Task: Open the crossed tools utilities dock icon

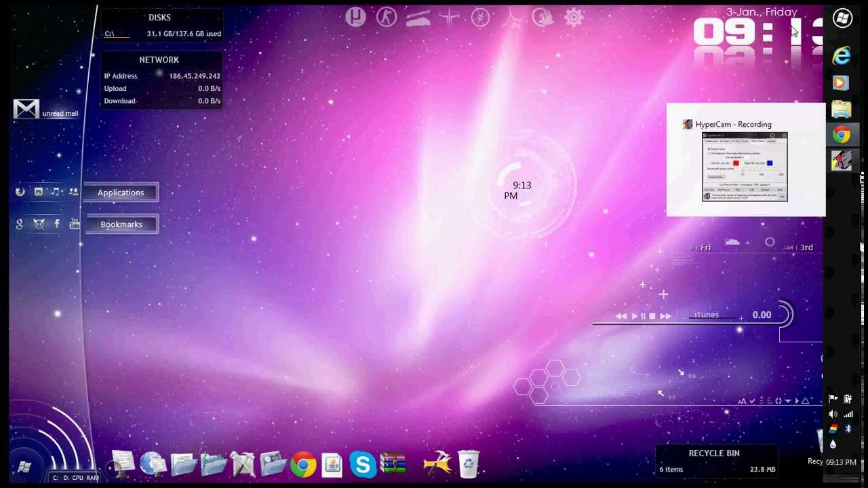Action: tap(242, 465)
